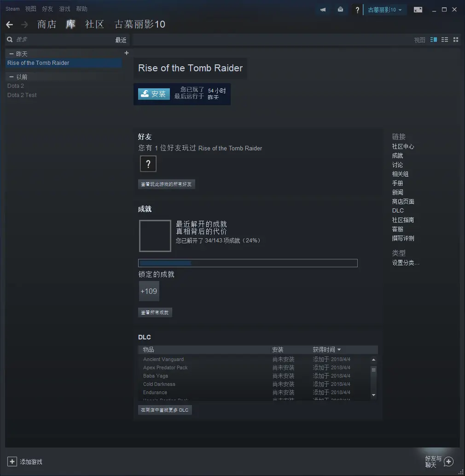The height and width of the screenshot is (476, 465).
Task: Collapse the 昨天 category
Action: point(11,54)
